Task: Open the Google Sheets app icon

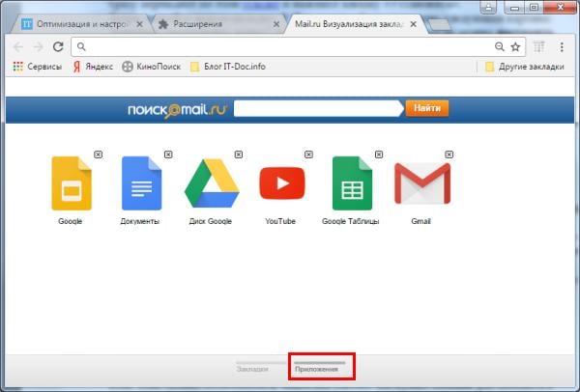Action: (351, 182)
